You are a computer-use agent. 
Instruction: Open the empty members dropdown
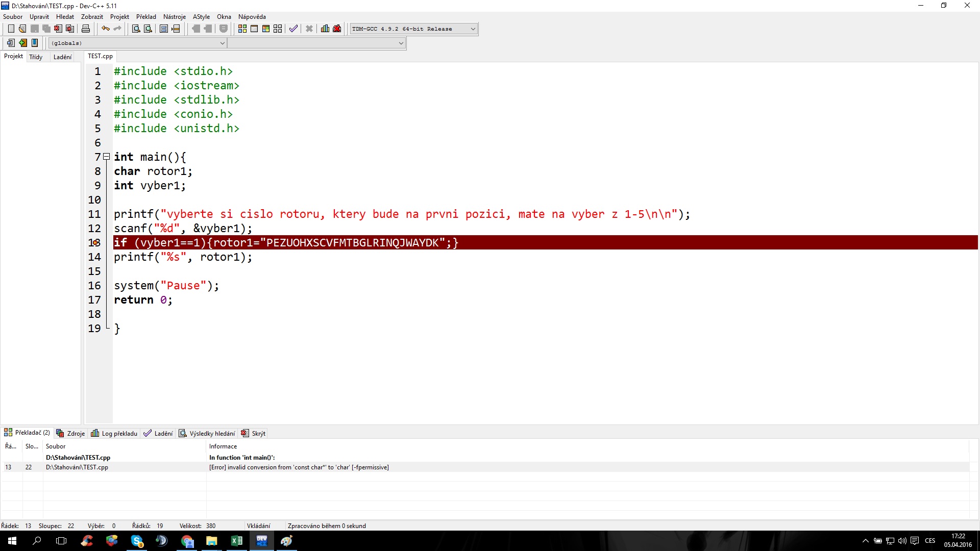(401, 43)
